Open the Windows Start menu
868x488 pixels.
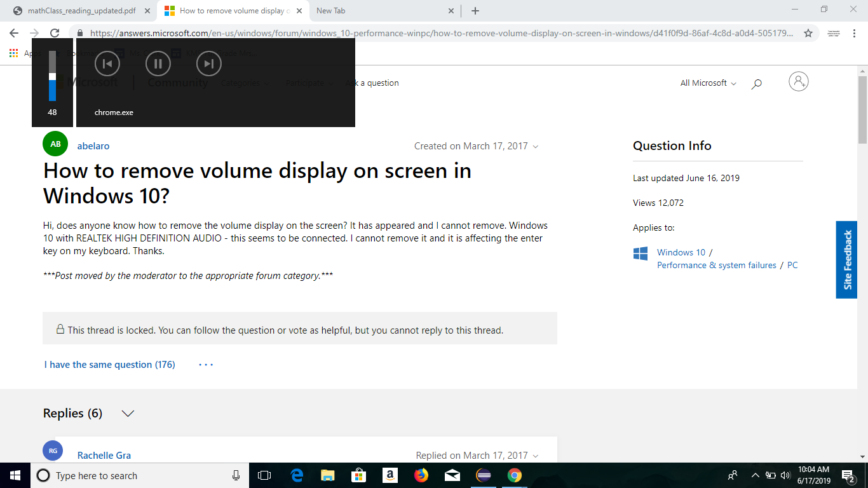(15, 475)
